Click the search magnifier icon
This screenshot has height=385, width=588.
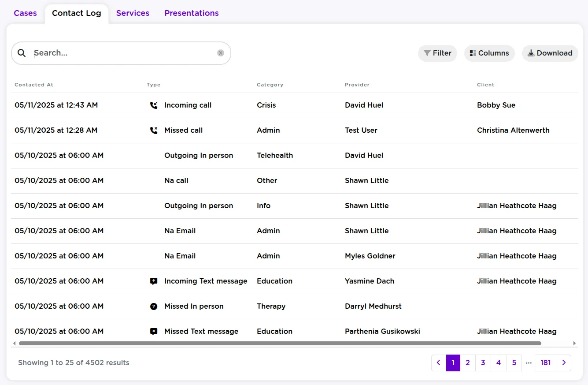[21, 53]
